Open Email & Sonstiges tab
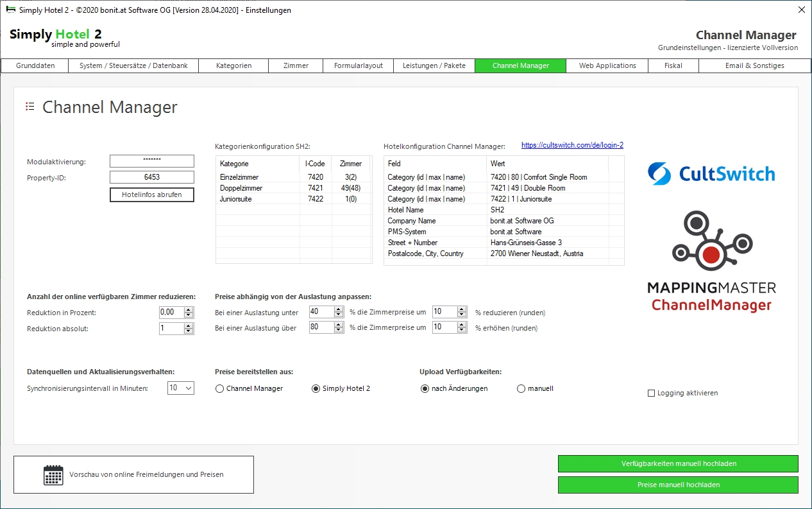This screenshot has height=509, width=812. pyautogui.click(x=754, y=65)
